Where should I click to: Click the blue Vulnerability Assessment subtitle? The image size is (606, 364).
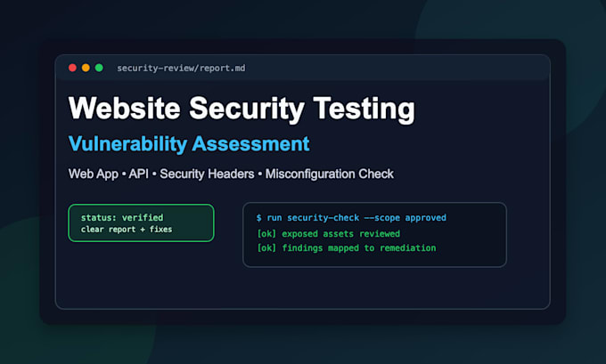click(x=189, y=144)
